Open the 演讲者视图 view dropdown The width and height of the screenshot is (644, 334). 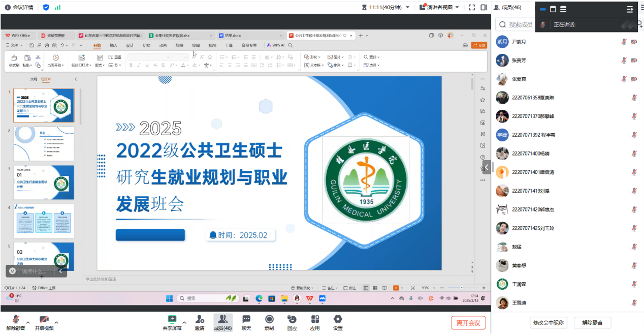point(439,7)
